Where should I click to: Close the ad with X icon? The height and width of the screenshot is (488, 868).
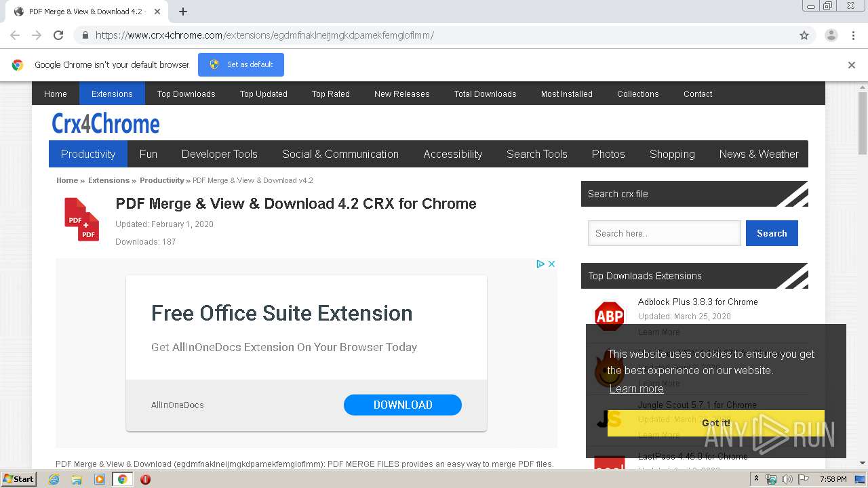pyautogui.click(x=551, y=264)
